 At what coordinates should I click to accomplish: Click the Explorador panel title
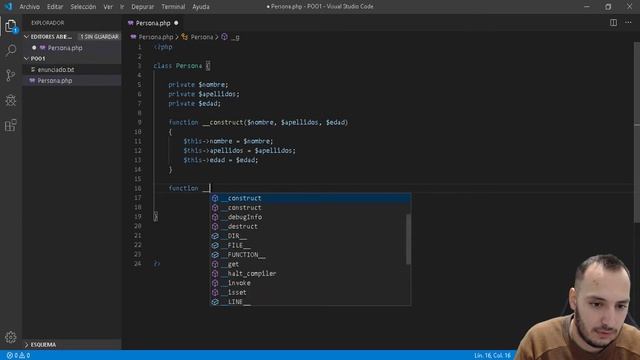point(48,23)
